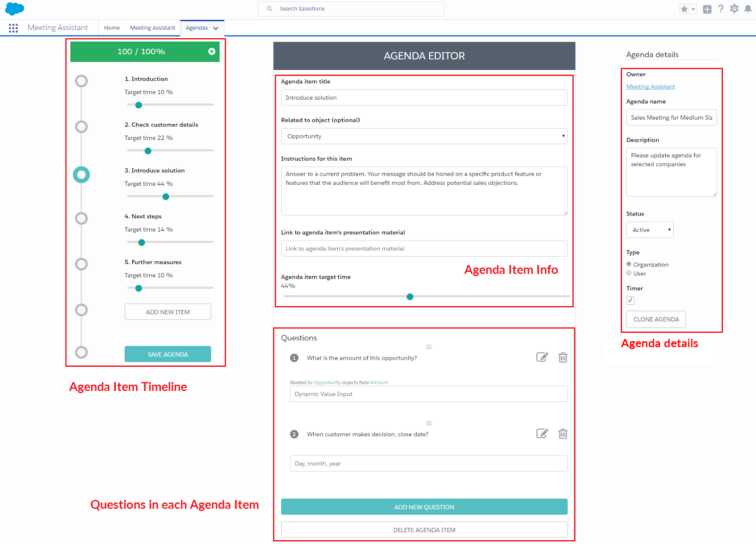Image resolution: width=756 pixels, height=544 pixels.
Task: Open the Help question mark icon
Action: pyautogui.click(x=721, y=9)
